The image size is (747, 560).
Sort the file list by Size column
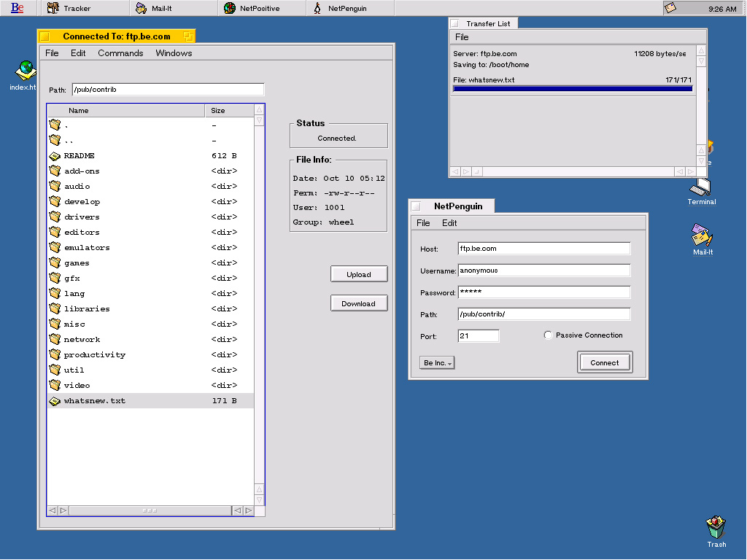click(229, 111)
